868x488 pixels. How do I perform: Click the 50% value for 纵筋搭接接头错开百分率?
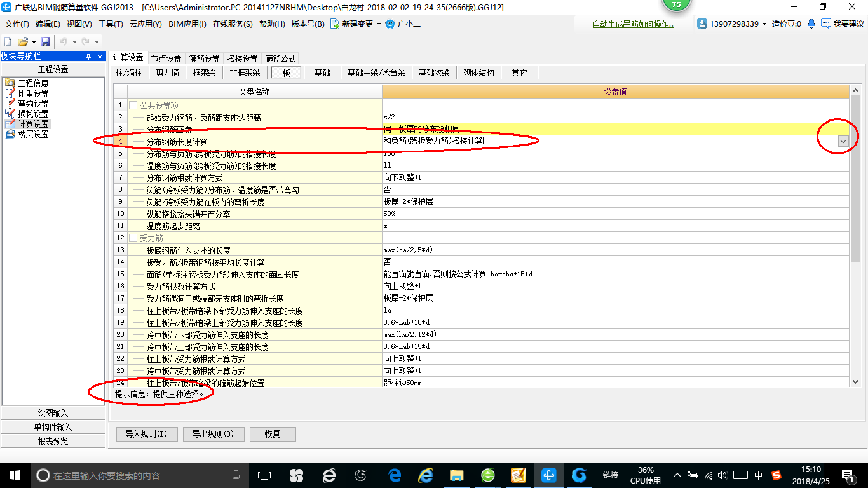(615, 213)
